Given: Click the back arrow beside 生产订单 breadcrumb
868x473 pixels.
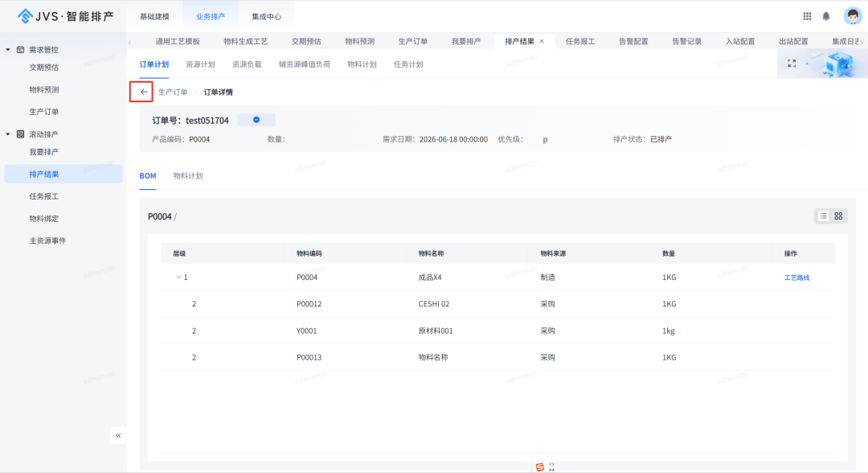Looking at the screenshot, I should (x=143, y=92).
